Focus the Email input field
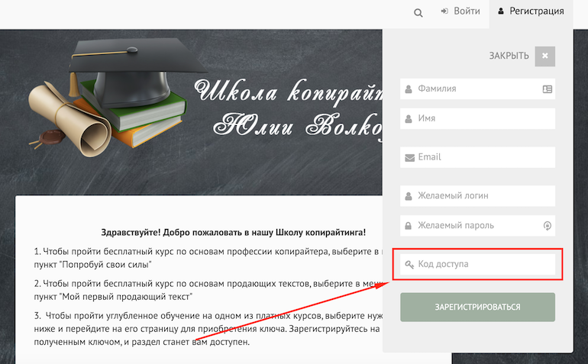588x364 pixels. point(477,157)
